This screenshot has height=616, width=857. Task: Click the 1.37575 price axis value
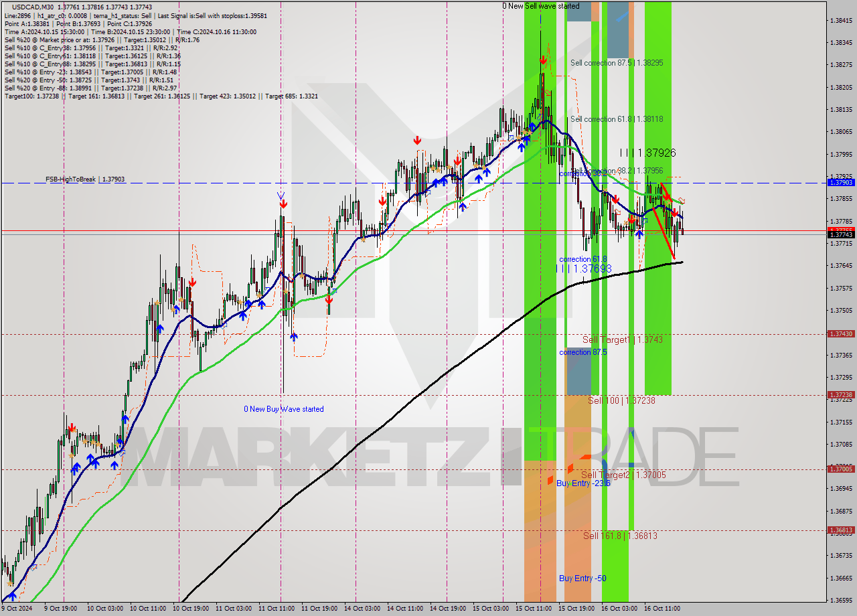pos(841,288)
